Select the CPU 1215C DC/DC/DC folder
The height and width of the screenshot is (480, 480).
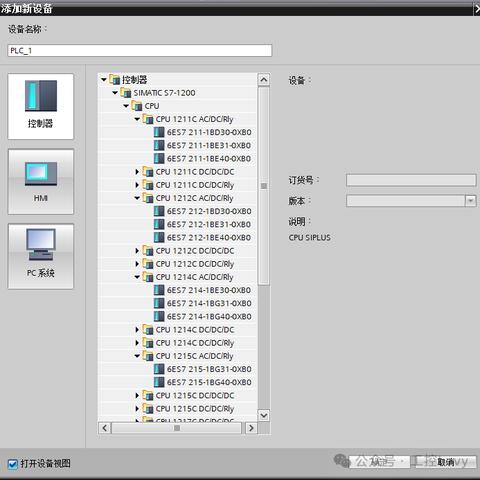pos(195,395)
